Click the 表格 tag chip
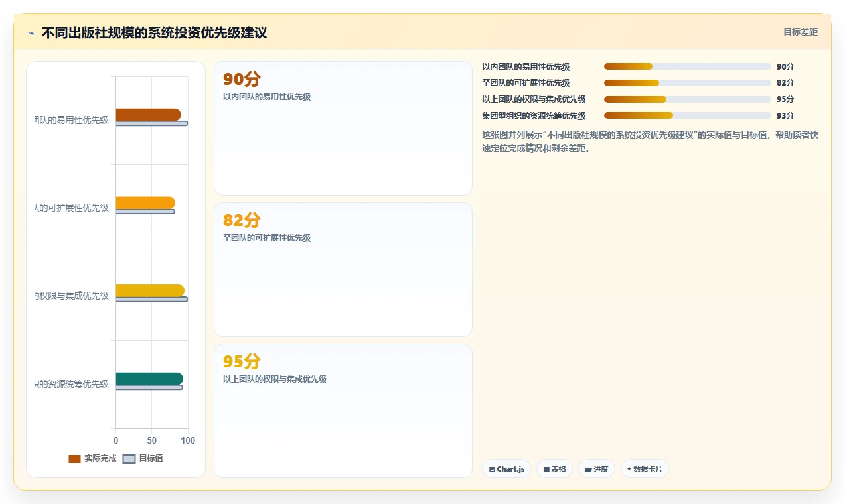Image resolution: width=845 pixels, height=504 pixels. (554, 469)
